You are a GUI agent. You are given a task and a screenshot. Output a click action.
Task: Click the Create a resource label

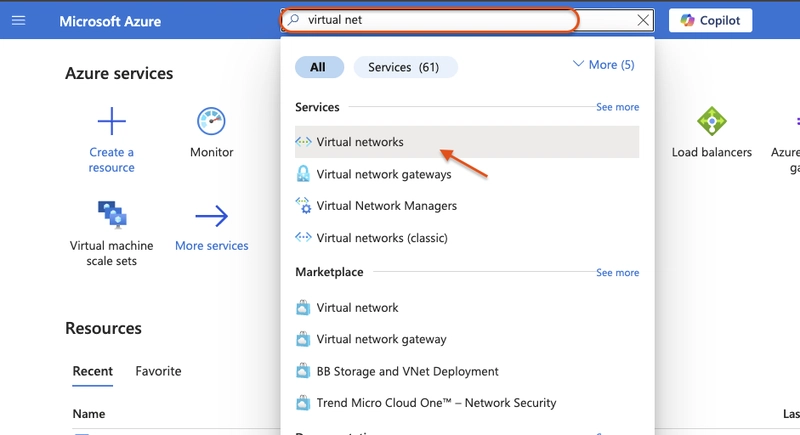tap(111, 160)
